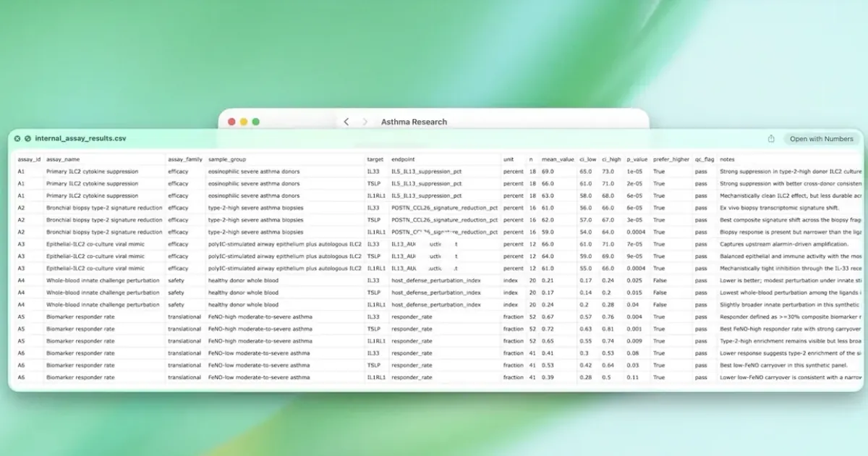Select the assay_family column header
Viewport: 868px width, 456px height.
pos(183,159)
